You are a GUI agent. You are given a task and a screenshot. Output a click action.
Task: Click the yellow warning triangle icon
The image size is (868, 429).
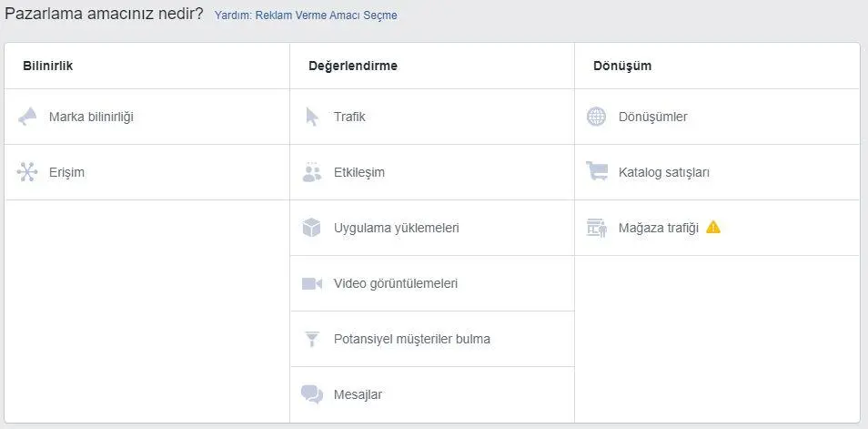pyautogui.click(x=713, y=227)
